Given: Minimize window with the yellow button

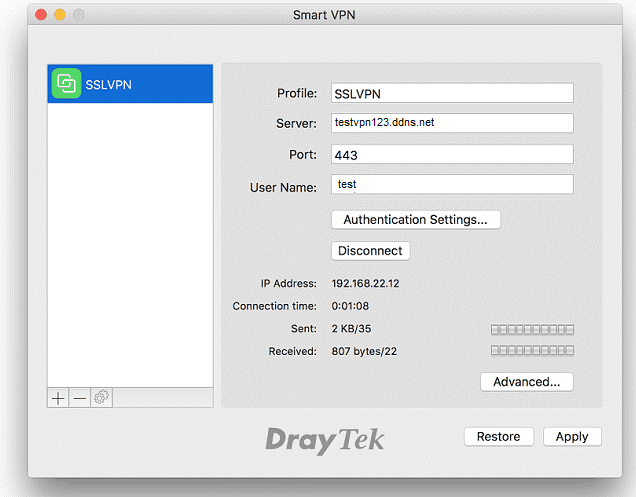Looking at the screenshot, I should point(60,15).
